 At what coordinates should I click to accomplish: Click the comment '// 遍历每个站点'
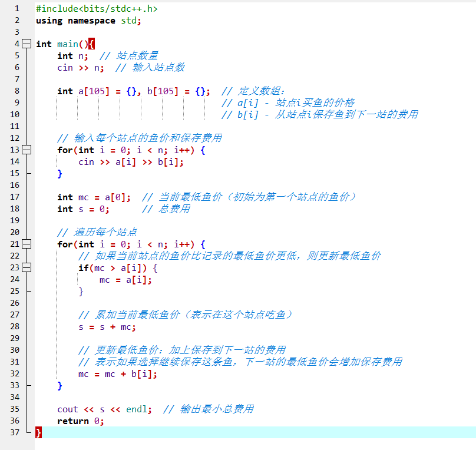click(x=97, y=233)
